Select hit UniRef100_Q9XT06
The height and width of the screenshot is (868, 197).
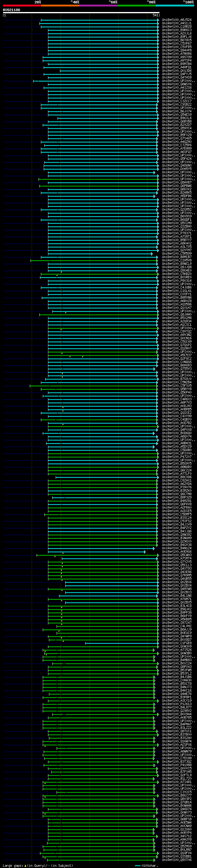[177, 860]
